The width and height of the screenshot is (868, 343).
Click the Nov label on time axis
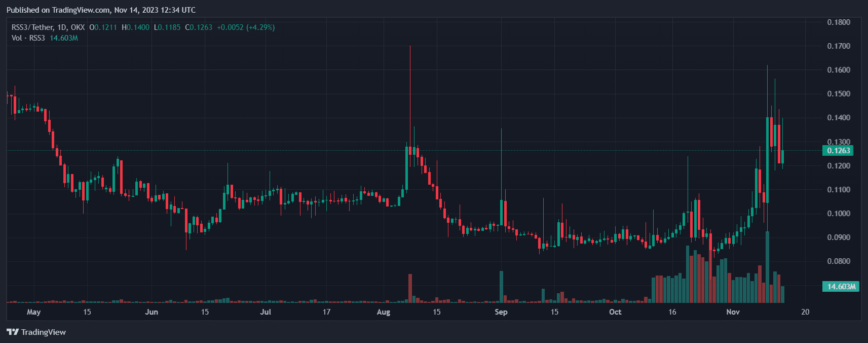pyautogui.click(x=733, y=312)
